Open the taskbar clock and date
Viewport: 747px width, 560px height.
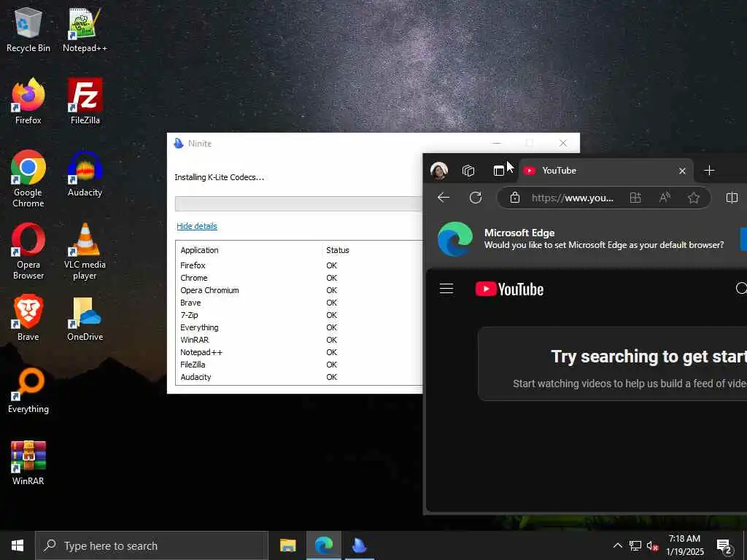point(684,545)
